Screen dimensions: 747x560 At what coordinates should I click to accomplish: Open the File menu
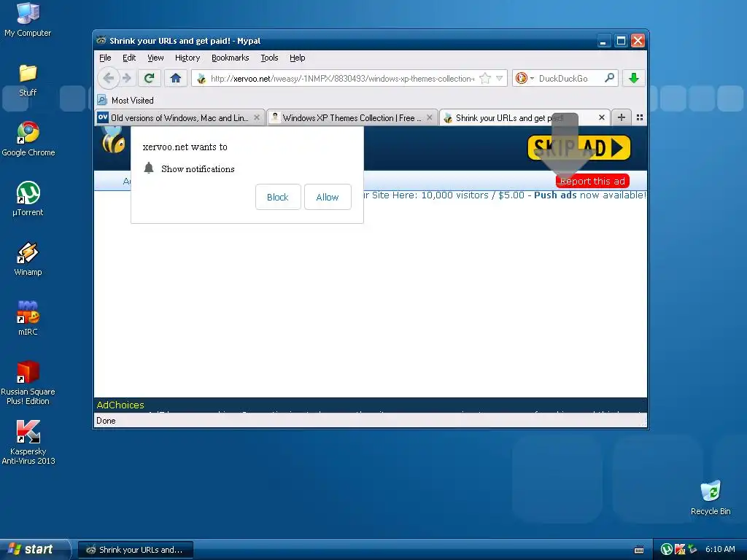[x=105, y=58]
